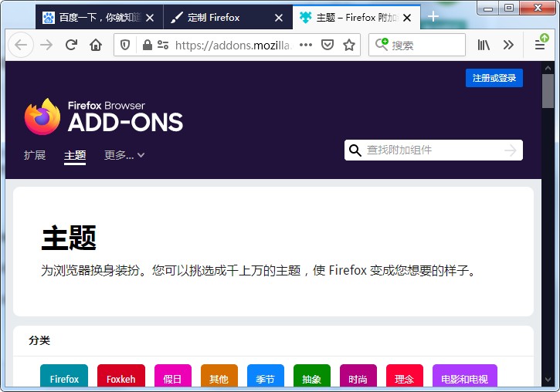Screen dimensions: 560x392
Task: Submit add-on search with the arrow
Action: pos(511,150)
